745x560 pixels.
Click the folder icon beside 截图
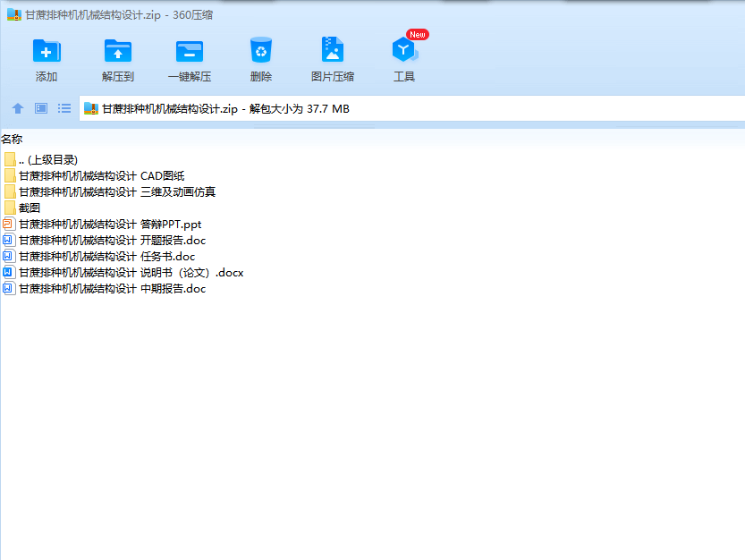pos(10,208)
